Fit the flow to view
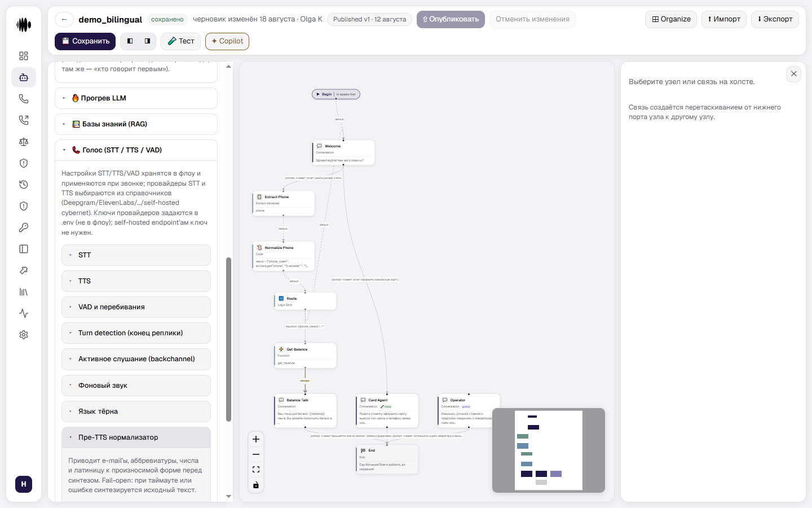812x508 pixels. [x=256, y=470]
